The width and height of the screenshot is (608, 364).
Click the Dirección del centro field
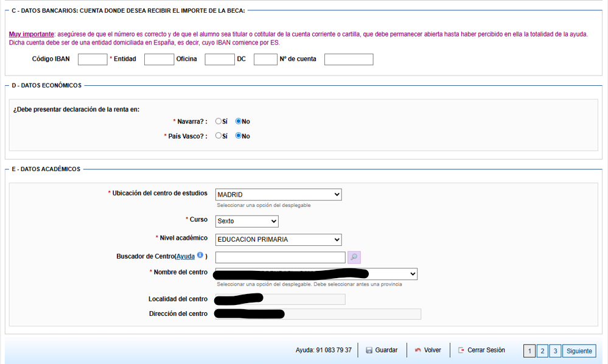pos(318,314)
